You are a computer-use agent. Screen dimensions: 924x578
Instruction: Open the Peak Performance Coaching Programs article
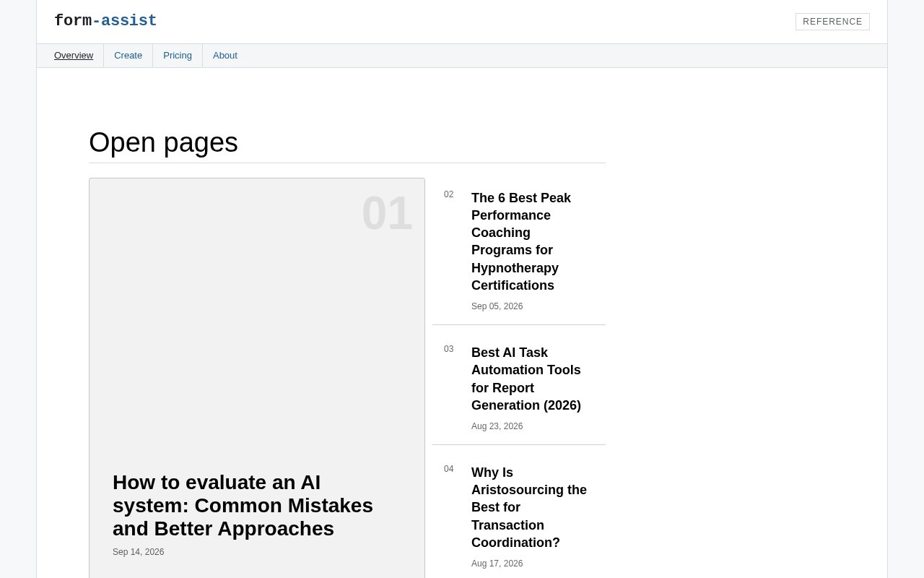tap(521, 241)
